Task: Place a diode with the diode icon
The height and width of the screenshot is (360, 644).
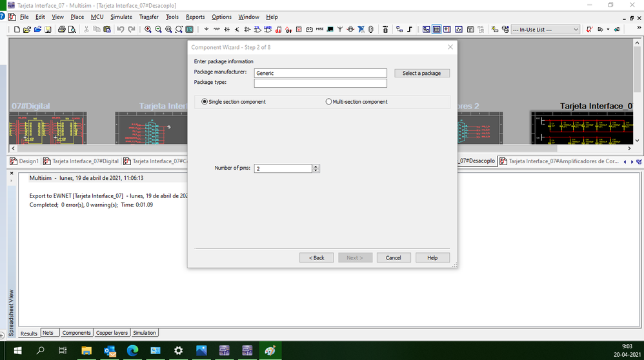Action: coord(226,29)
